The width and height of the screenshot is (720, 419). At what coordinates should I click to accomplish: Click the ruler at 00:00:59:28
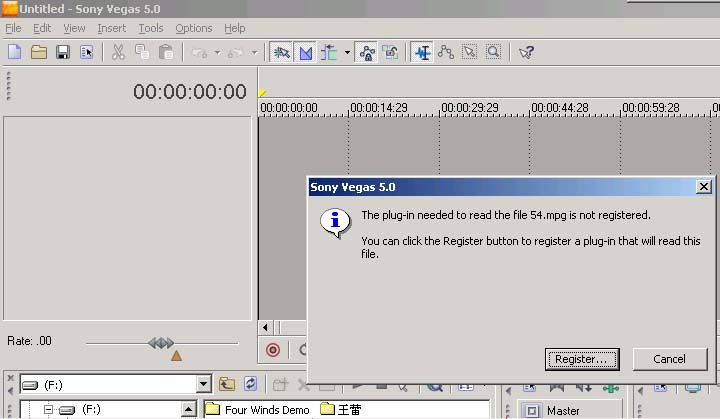[651, 108]
